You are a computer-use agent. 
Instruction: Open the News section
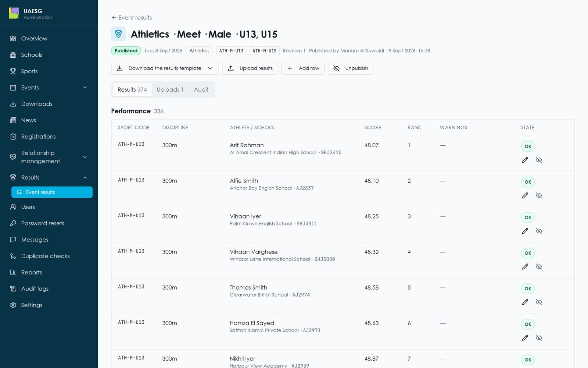click(49, 120)
